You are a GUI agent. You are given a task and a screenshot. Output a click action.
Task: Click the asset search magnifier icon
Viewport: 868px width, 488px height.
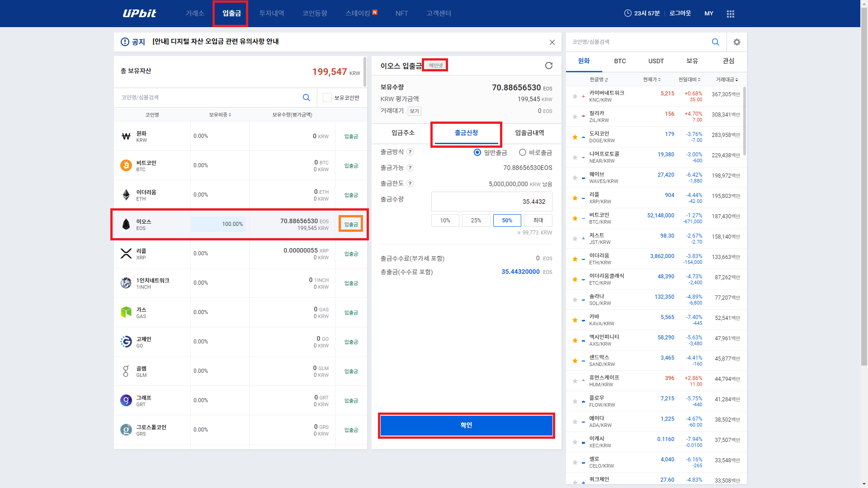(x=306, y=98)
